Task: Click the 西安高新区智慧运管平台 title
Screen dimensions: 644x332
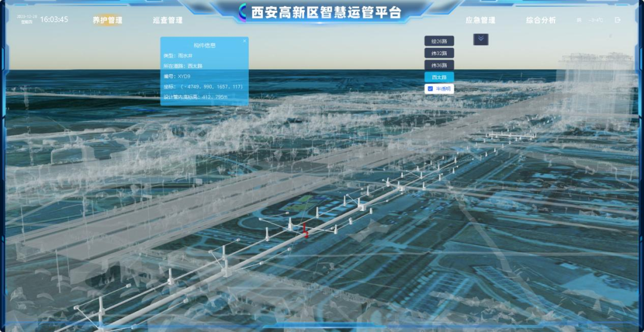Action: pyautogui.click(x=326, y=12)
